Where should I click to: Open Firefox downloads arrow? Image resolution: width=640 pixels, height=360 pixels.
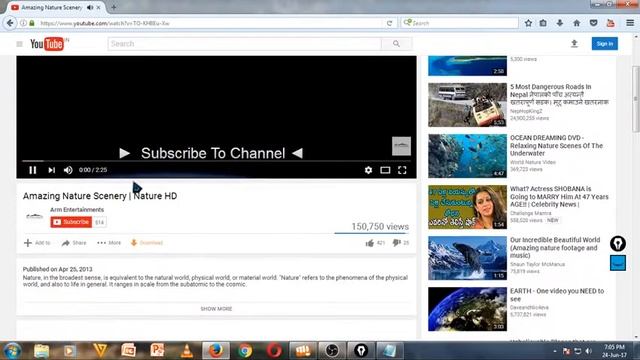560,23
